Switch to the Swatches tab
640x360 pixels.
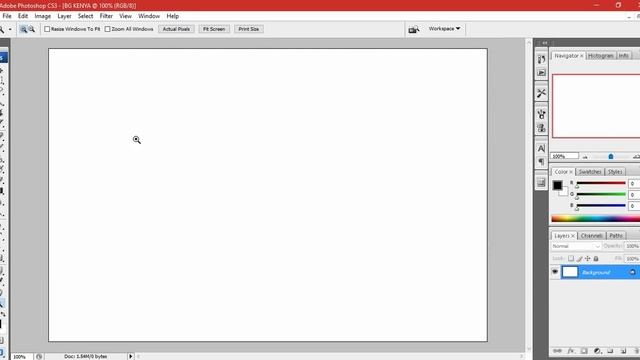pyautogui.click(x=590, y=172)
